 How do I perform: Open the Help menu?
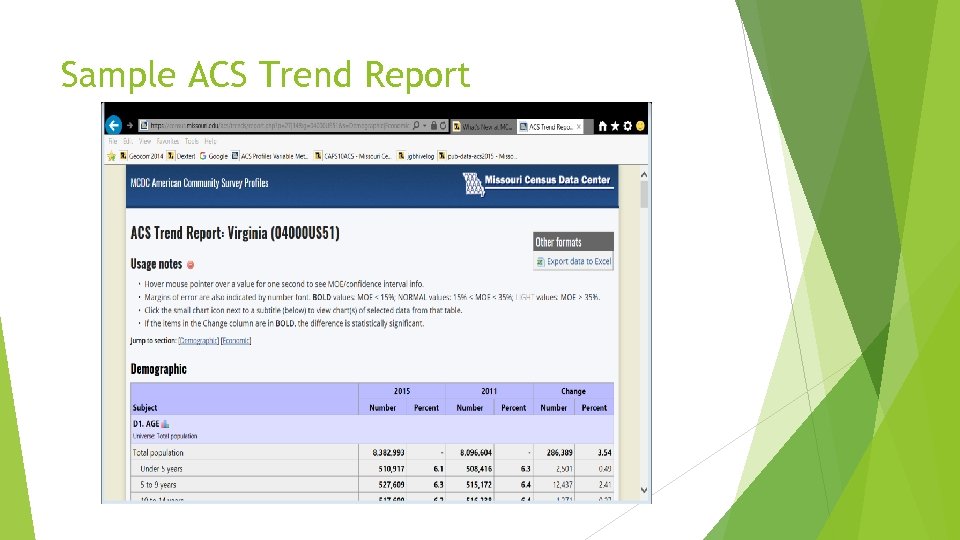pyautogui.click(x=210, y=141)
